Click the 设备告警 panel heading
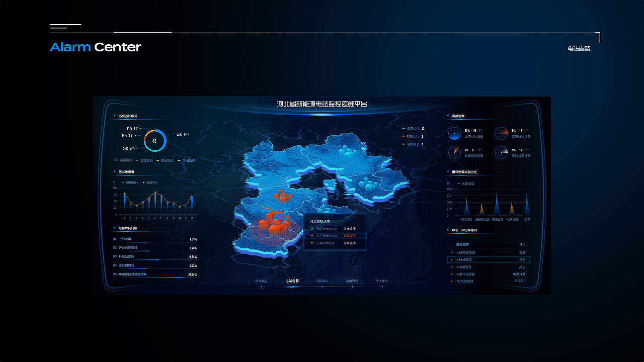The height and width of the screenshot is (362, 644). 458,116
